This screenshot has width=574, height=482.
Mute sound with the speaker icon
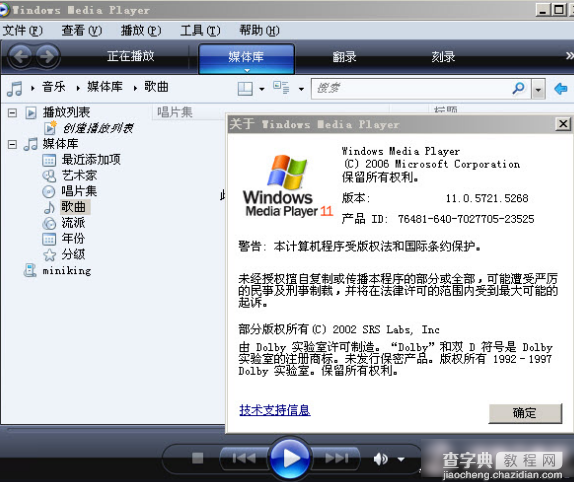click(381, 459)
